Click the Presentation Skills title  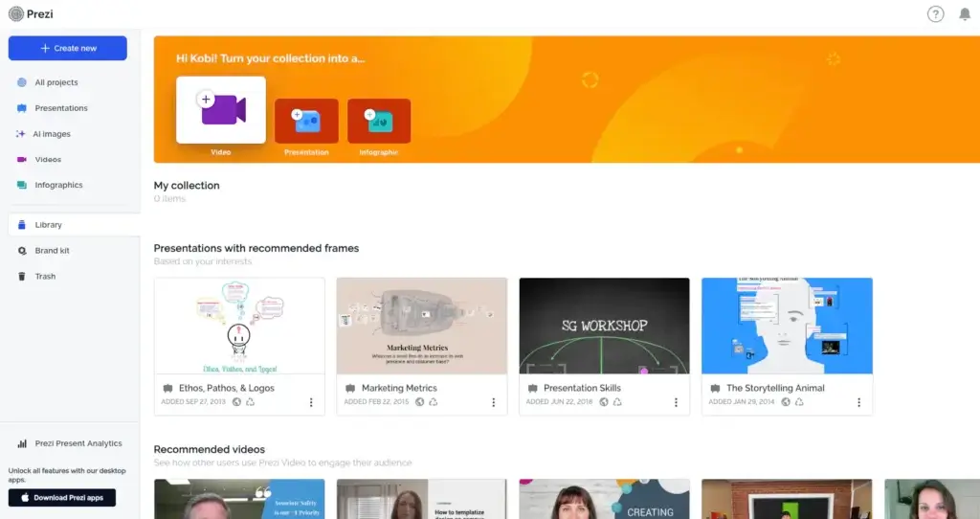click(x=582, y=389)
